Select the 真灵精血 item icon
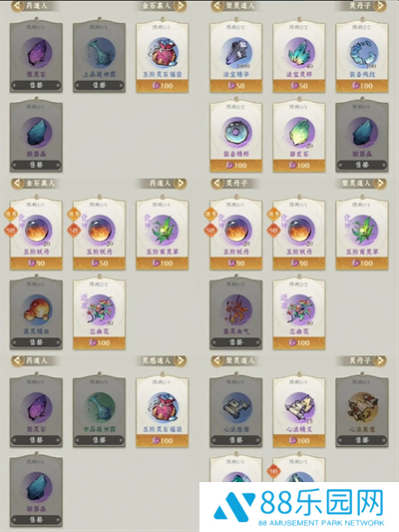The width and height of the screenshot is (399, 532). coord(37,309)
